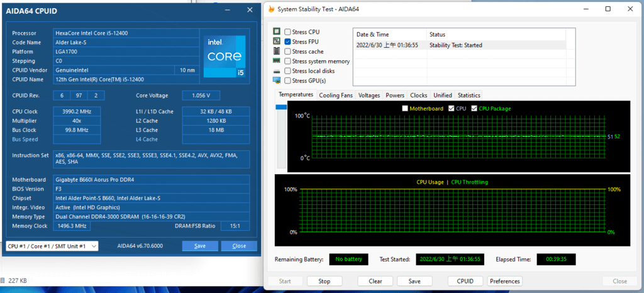Click the L4 Cache label link
Viewport: 644px width, 293px height.
(147, 139)
